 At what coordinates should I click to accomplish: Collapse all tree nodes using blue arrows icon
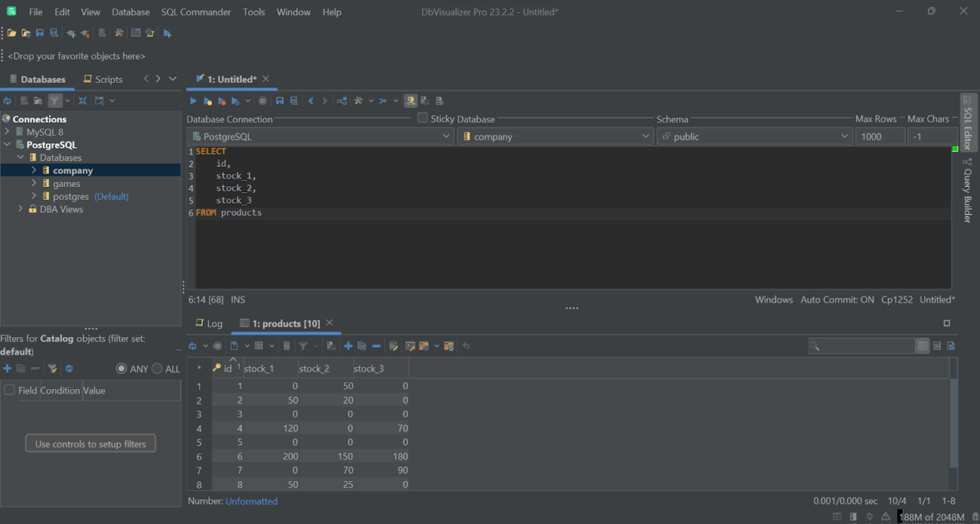point(83,100)
